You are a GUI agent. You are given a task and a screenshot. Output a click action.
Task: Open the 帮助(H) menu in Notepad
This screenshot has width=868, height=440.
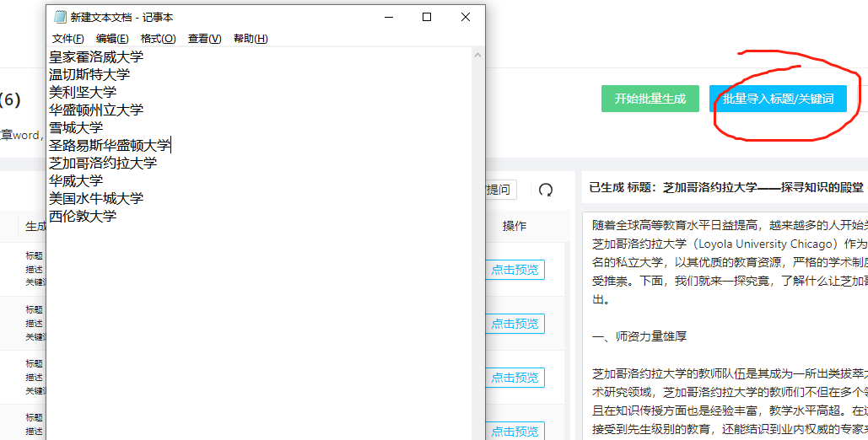click(251, 38)
